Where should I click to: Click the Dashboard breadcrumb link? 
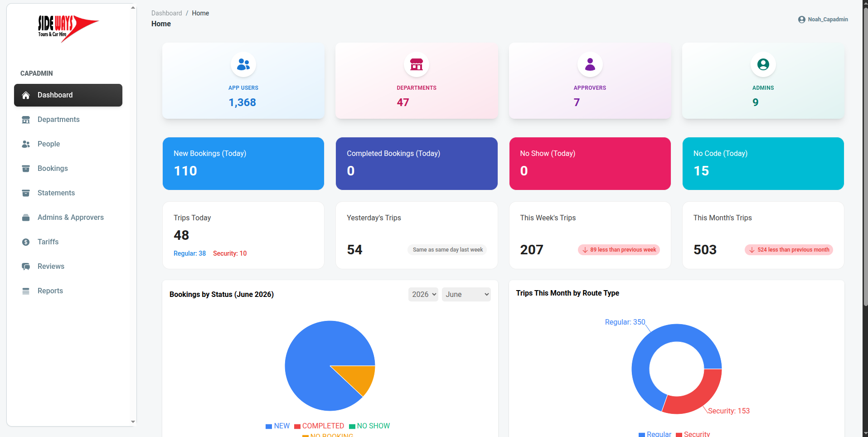(x=167, y=13)
